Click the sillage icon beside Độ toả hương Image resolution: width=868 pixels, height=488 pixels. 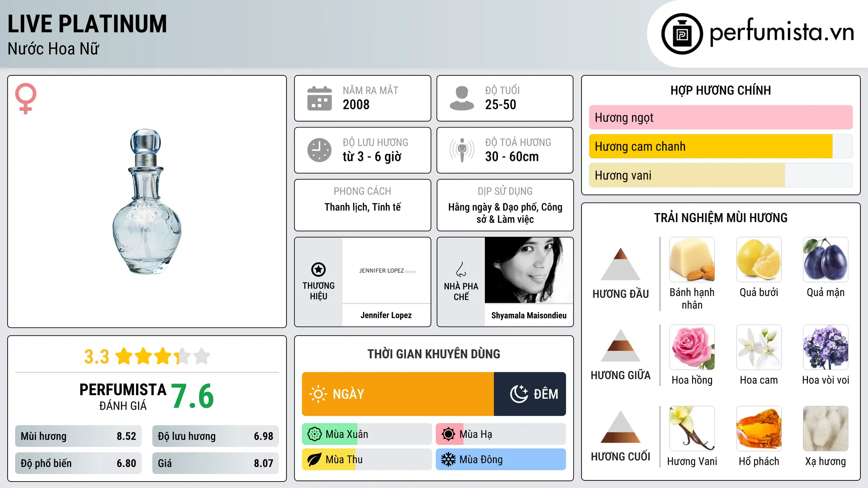[462, 150]
